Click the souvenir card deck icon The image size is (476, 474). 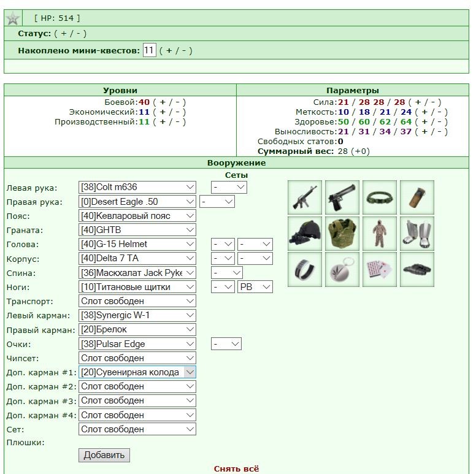tap(380, 269)
